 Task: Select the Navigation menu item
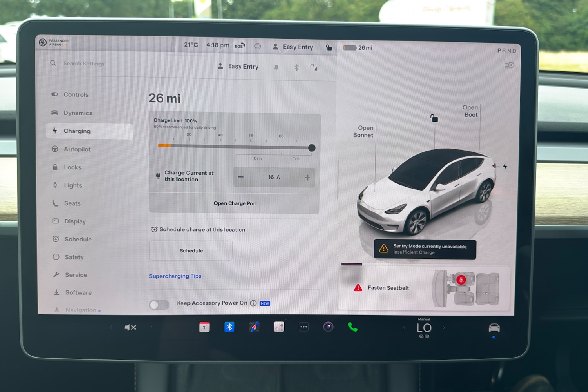[77, 310]
